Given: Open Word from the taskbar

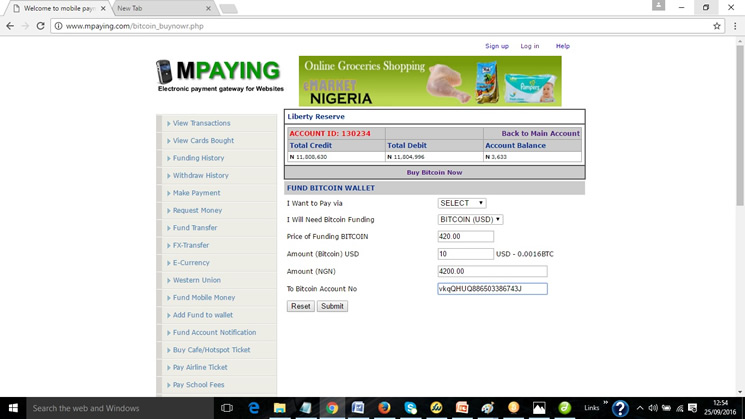Looking at the screenshot, I should coord(358,408).
